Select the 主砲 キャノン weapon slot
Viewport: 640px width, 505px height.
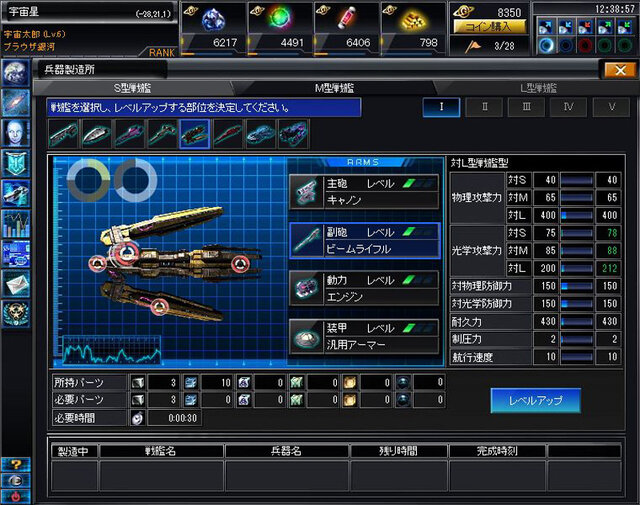(x=364, y=192)
